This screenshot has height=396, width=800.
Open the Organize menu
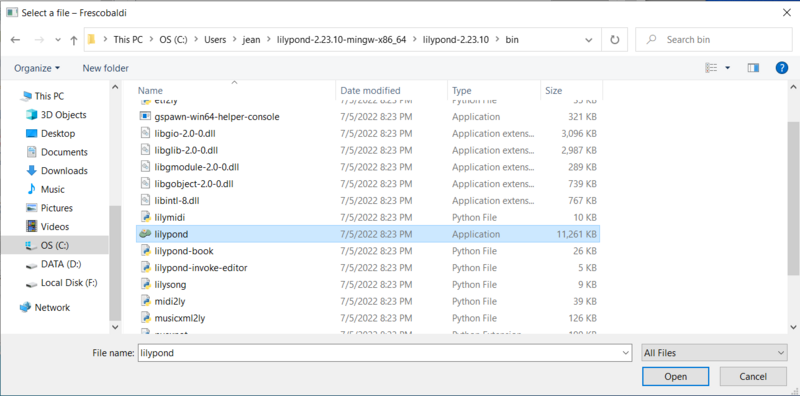click(x=37, y=68)
